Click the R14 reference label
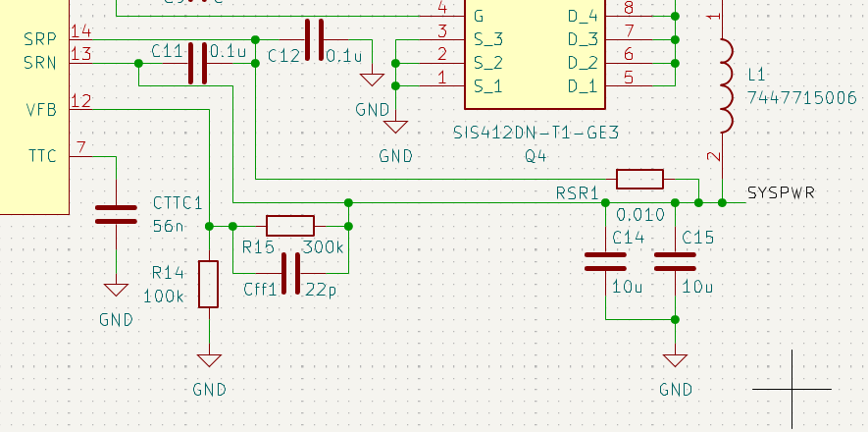 point(168,273)
